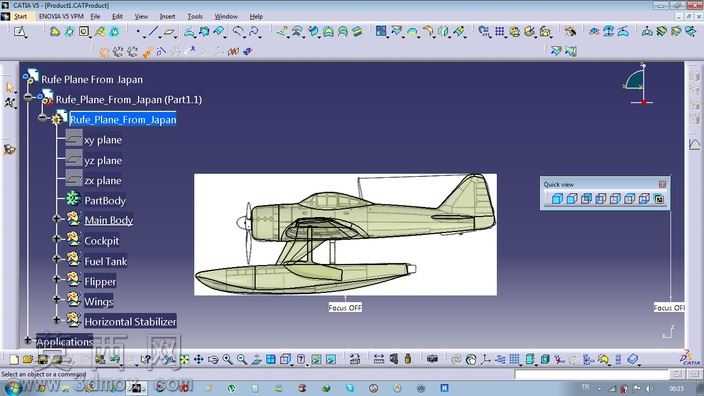The width and height of the screenshot is (704, 396).
Task: Select the Normal View icon
Action: [x=256, y=359]
